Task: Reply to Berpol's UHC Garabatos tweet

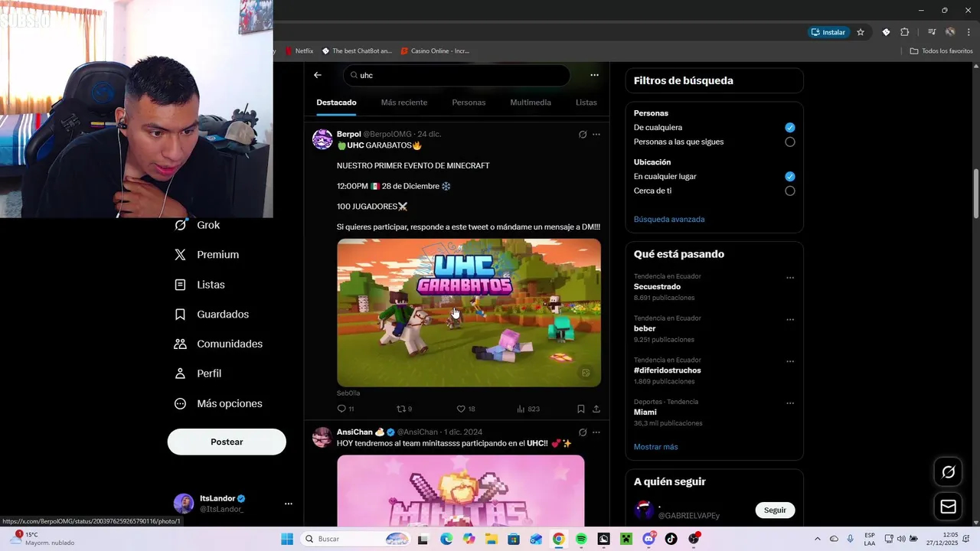Action: click(345, 409)
